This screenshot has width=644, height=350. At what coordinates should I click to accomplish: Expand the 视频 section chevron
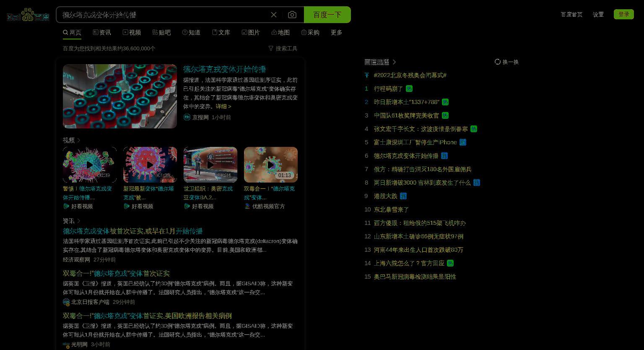[x=78, y=140]
